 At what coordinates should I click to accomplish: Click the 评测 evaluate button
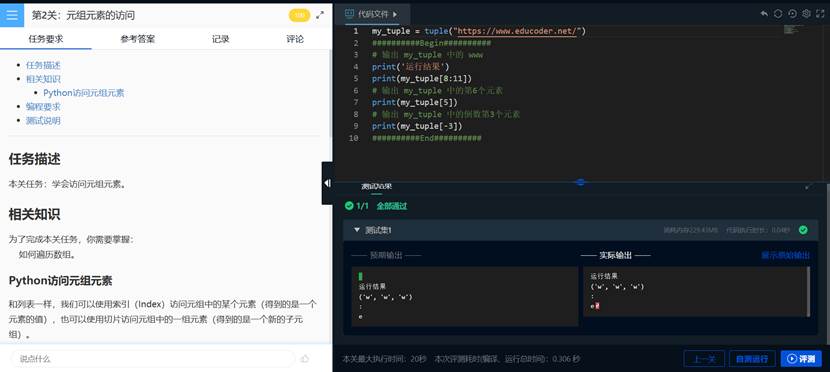[801, 359]
